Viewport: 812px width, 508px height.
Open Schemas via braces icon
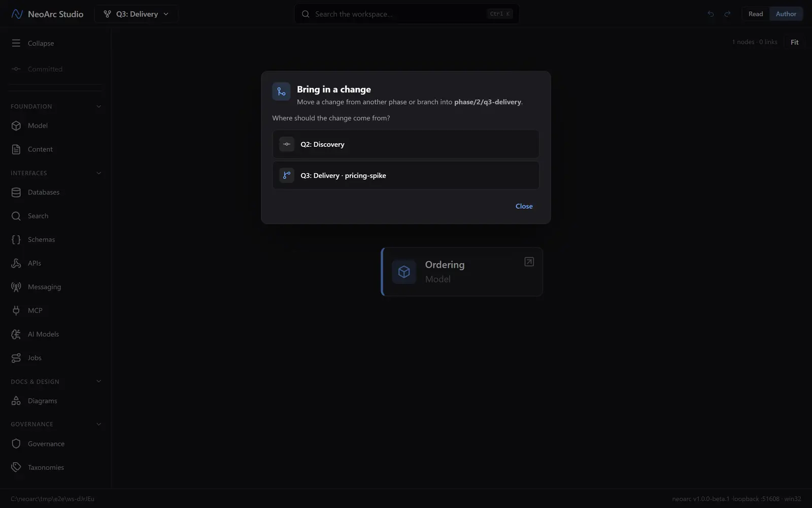(x=16, y=240)
